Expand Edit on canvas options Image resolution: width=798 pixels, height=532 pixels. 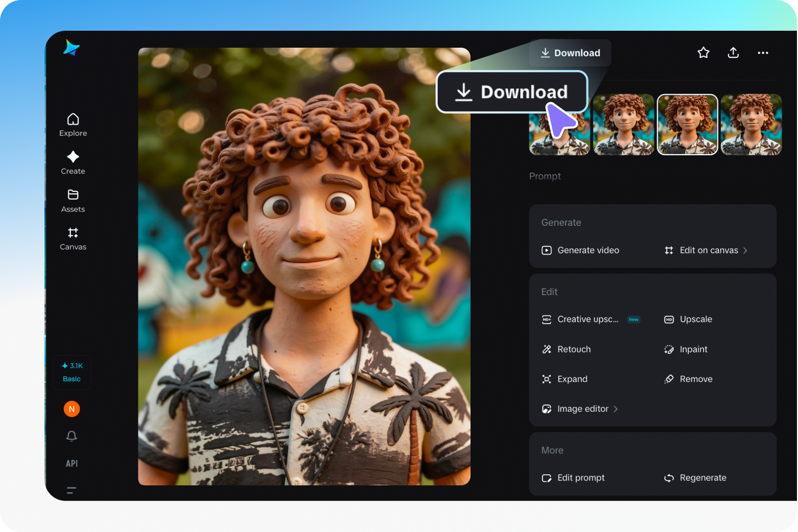point(709,250)
